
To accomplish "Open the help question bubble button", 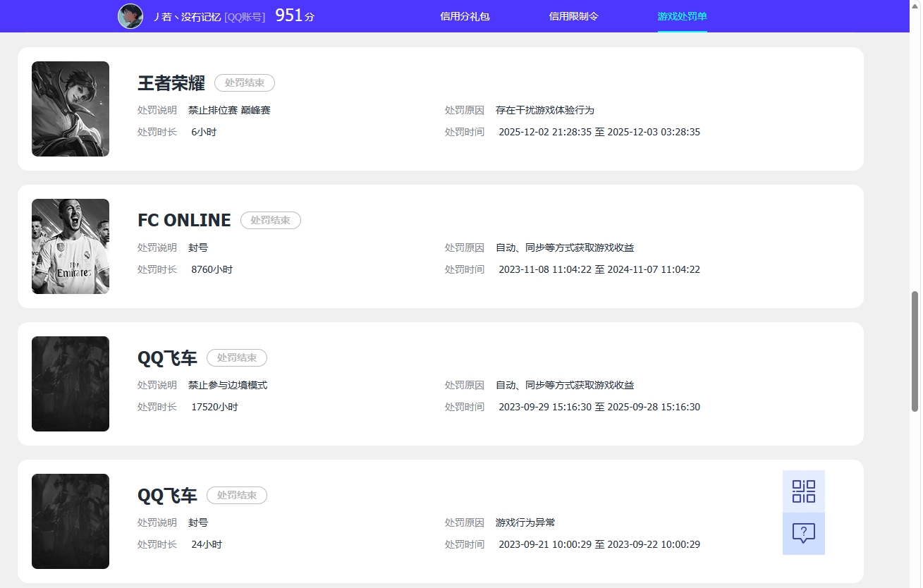I will (804, 534).
